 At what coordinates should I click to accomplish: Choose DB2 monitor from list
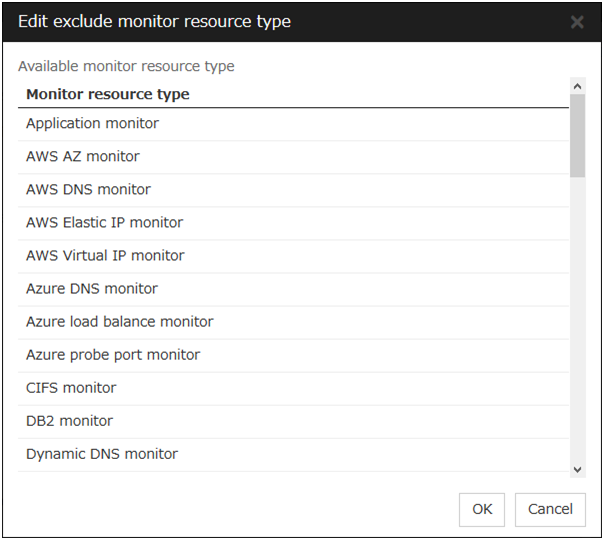[69, 421]
